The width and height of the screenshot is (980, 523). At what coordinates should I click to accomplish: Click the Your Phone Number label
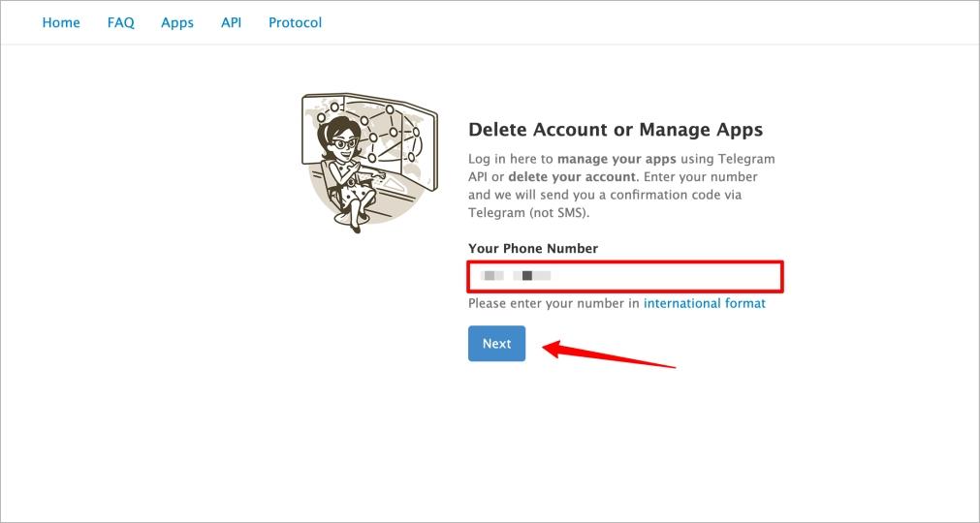533,249
